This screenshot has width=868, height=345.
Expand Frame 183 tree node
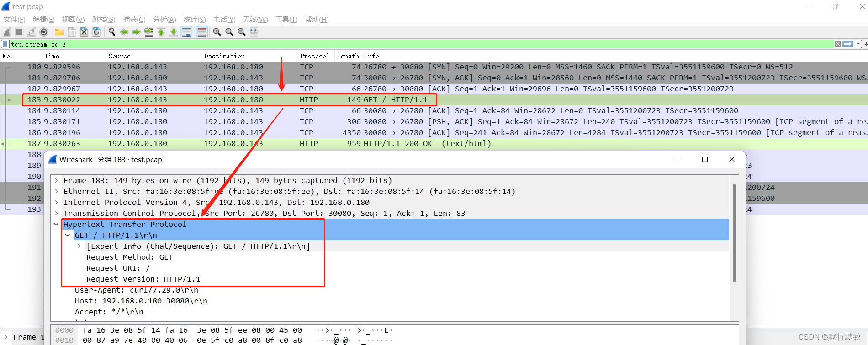(56, 181)
